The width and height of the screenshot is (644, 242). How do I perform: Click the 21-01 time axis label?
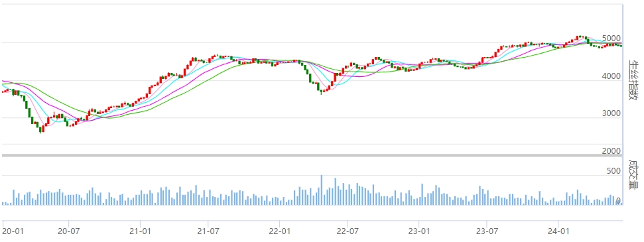point(140,231)
